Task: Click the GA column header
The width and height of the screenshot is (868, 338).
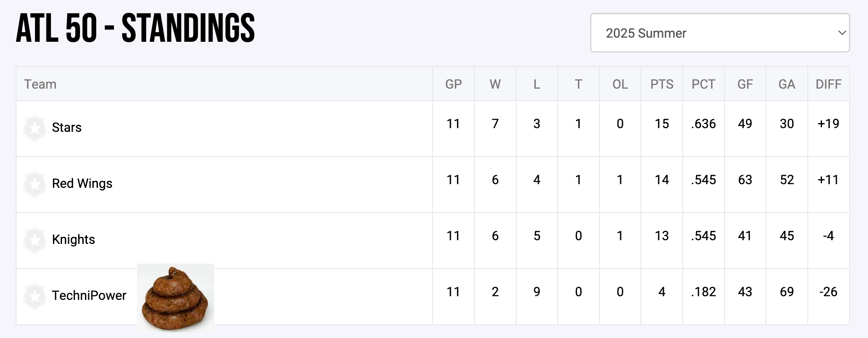Action: point(787,84)
